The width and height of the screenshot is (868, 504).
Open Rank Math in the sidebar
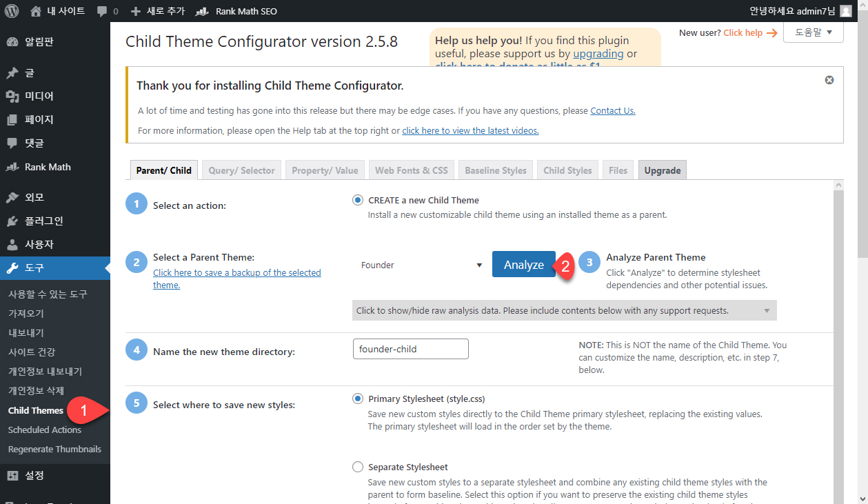click(x=55, y=167)
